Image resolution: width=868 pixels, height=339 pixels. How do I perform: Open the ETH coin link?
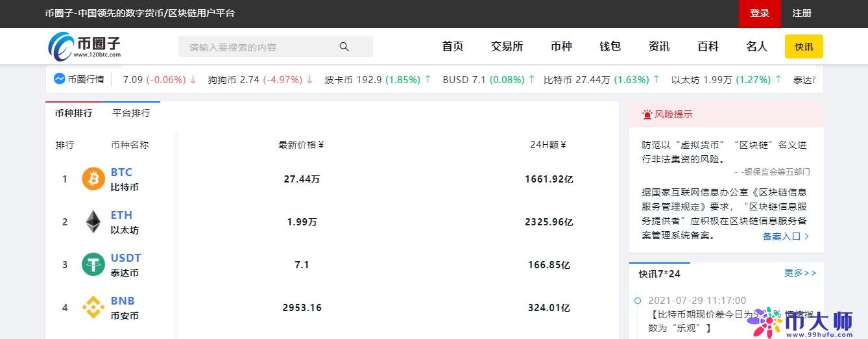click(121, 215)
